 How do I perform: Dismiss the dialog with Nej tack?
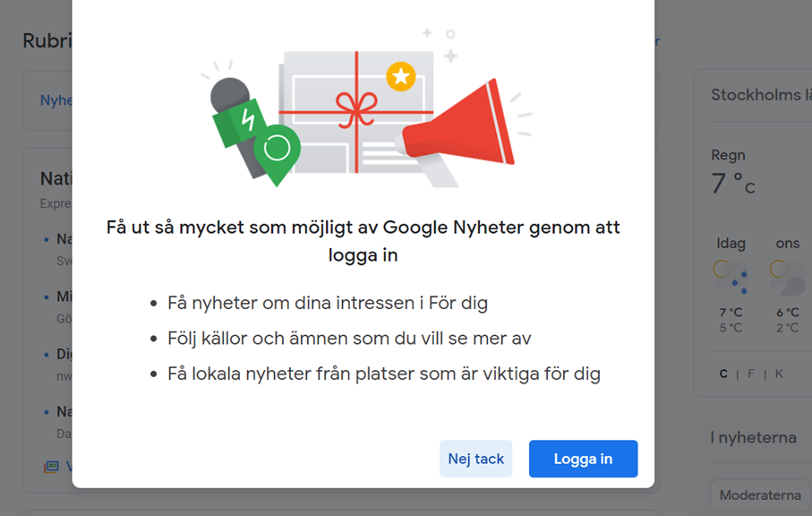[x=475, y=459]
